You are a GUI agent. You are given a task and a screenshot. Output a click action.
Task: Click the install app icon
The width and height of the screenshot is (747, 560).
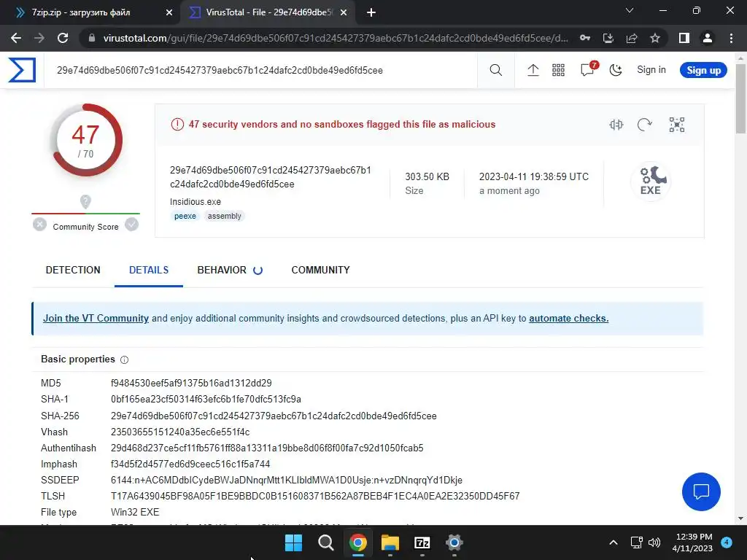pos(608,38)
